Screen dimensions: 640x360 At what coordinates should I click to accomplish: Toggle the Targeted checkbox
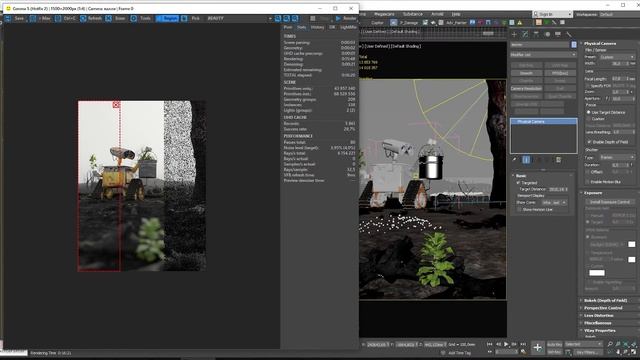(x=518, y=183)
